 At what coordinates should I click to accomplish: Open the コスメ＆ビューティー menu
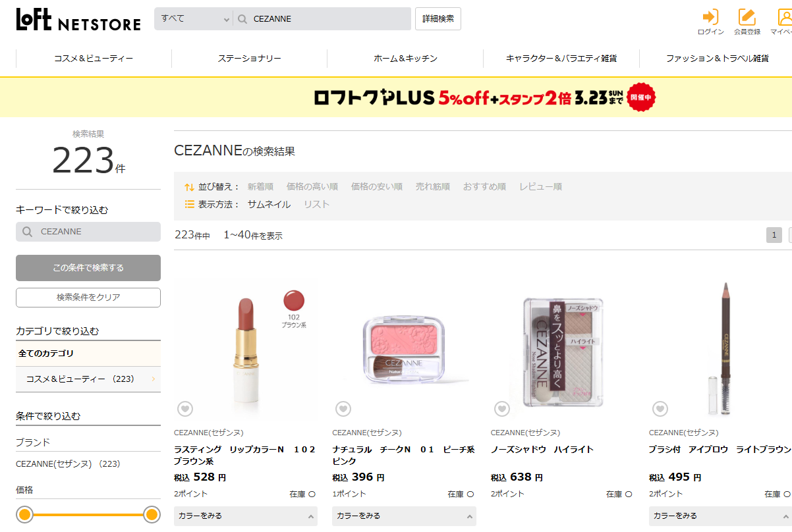pyautogui.click(x=94, y=59)
